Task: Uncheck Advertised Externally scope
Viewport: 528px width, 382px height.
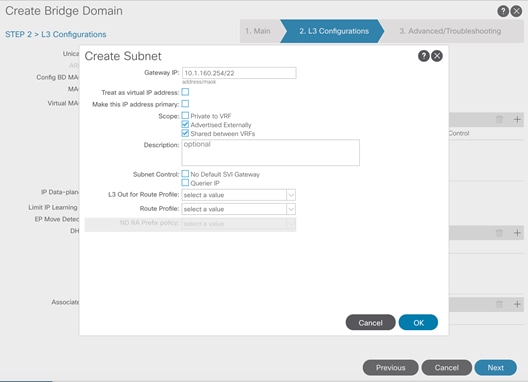Action: click(x=185, y=124)
